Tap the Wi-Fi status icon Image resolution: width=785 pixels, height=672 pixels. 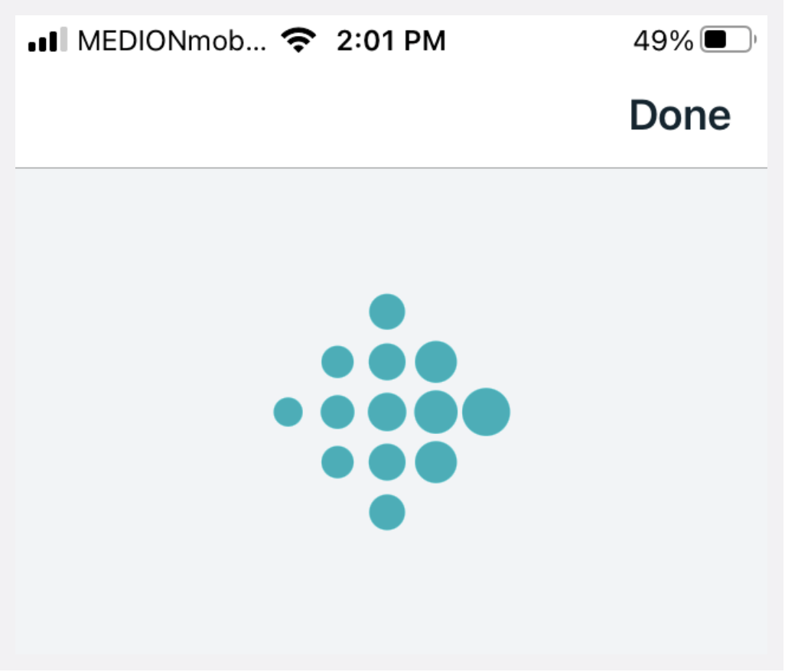298,41
